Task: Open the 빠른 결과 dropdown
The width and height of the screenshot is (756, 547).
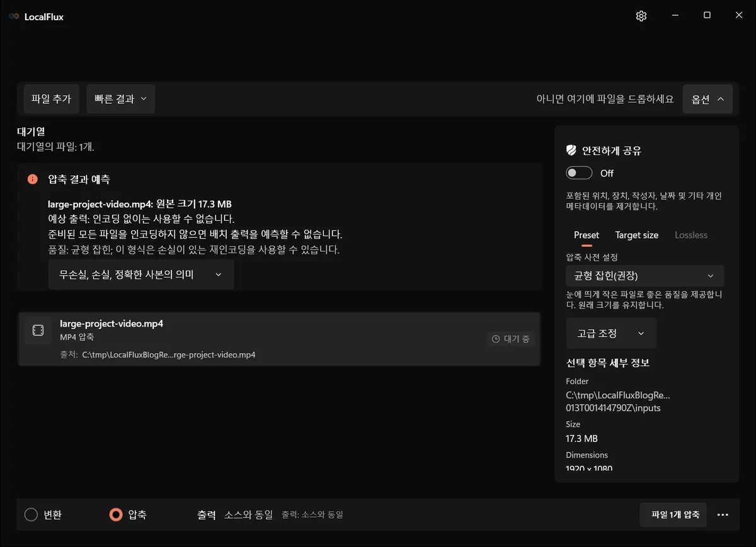Action: 120,99
